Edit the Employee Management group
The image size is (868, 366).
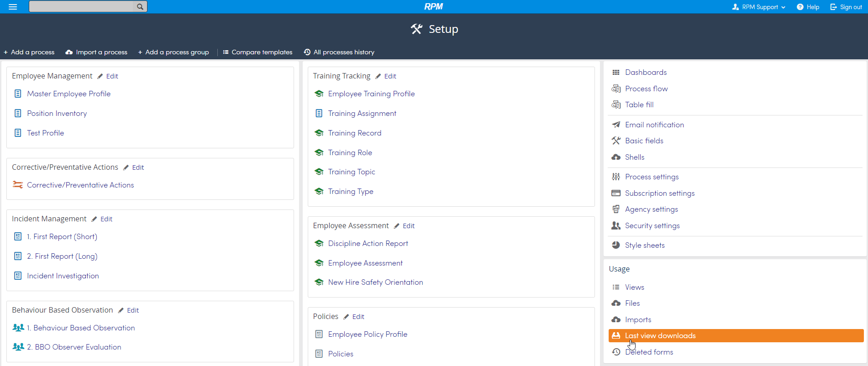click(x=108, y=76)
